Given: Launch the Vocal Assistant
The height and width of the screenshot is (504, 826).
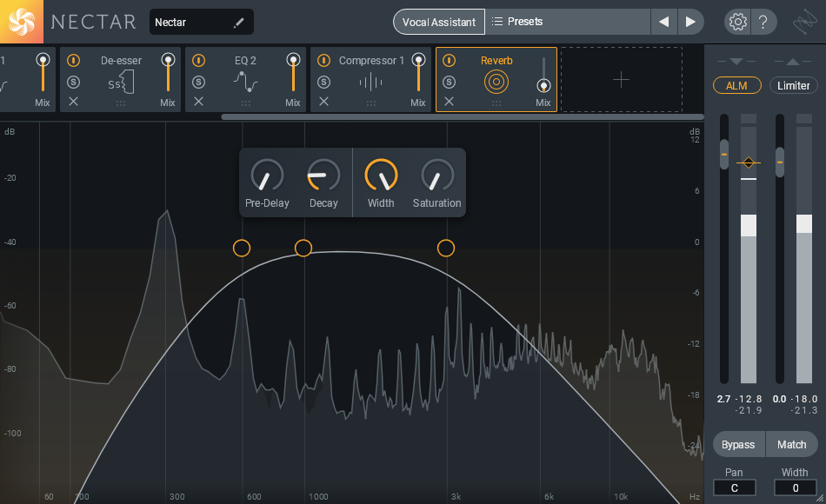Looking at the screenshot, I should (x=439, y=22).
